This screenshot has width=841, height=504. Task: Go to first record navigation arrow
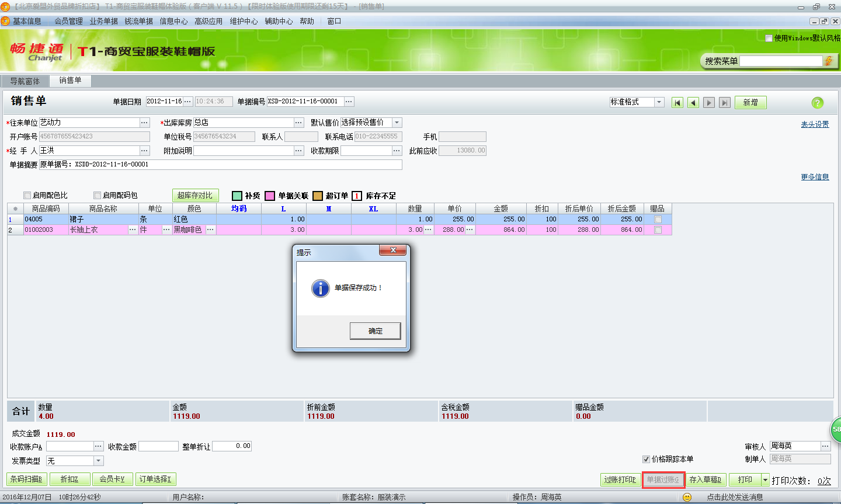tap(677, 103)
